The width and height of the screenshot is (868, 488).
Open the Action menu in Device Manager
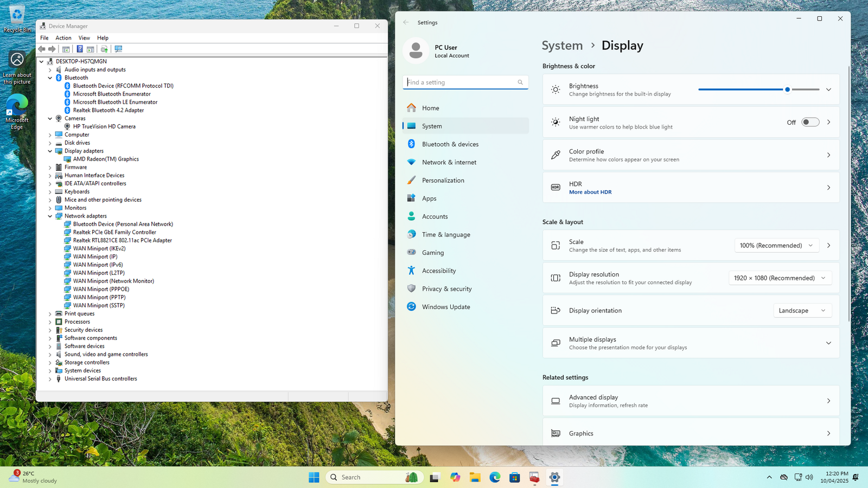coord(63,38)
